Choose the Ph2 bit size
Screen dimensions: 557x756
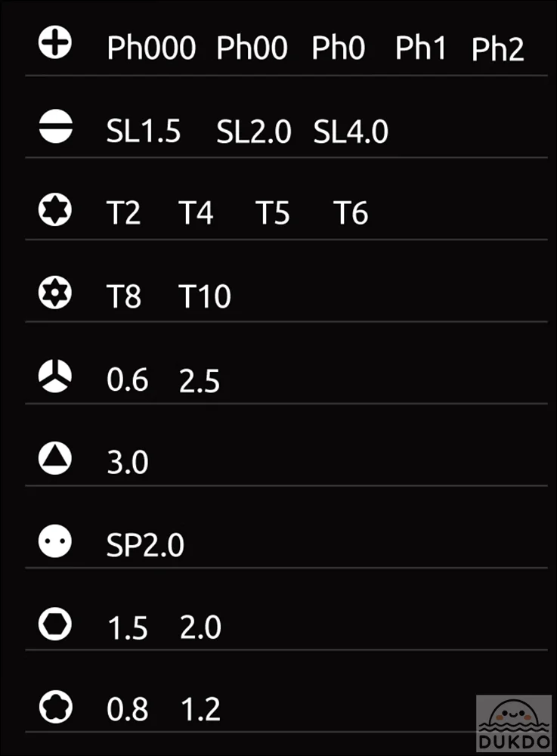pyautogui.click(x=497, y=49)
